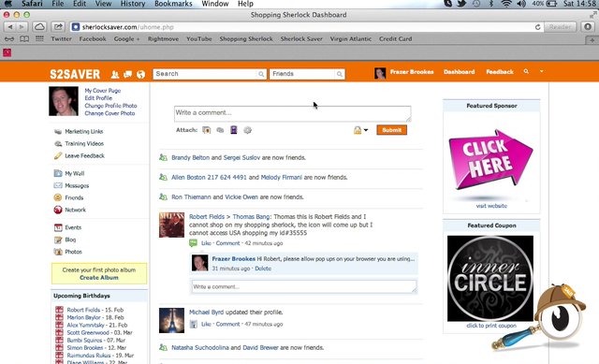Click the volume icon in macOS menu bar
Image resolution: width=599 pixels, height=364 pixels.
click(x=521, y=4)
